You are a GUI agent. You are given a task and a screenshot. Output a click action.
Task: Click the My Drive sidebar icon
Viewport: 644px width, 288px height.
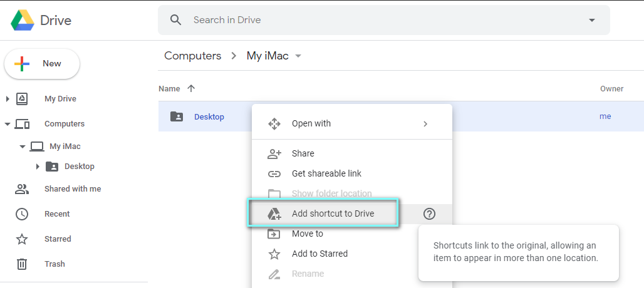coord(22,99)
